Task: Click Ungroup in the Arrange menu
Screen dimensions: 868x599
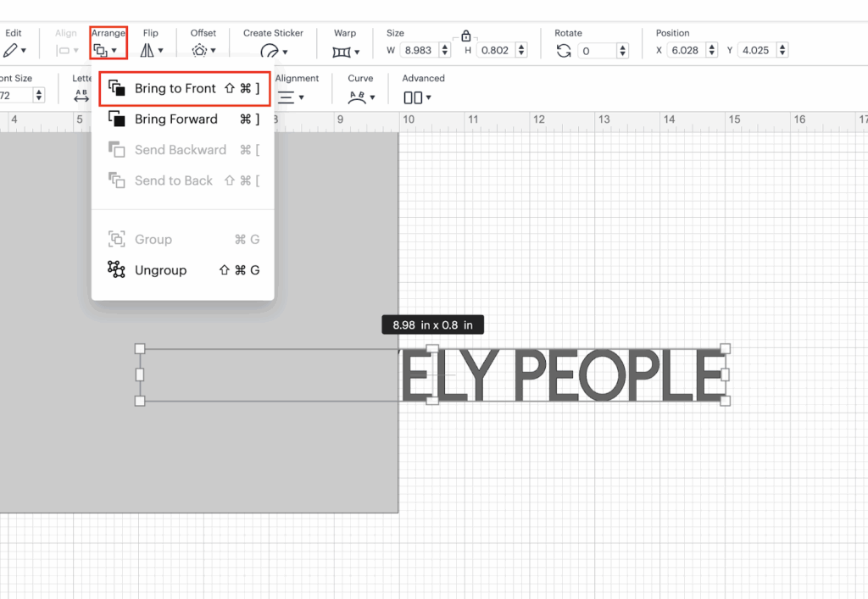Action: (160, 270)
